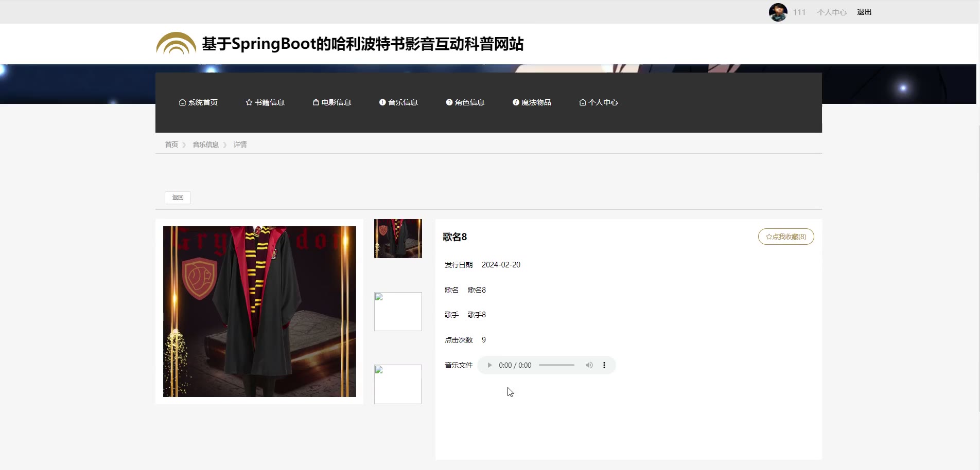Select the third broken thumbnail image

(398, 384)
